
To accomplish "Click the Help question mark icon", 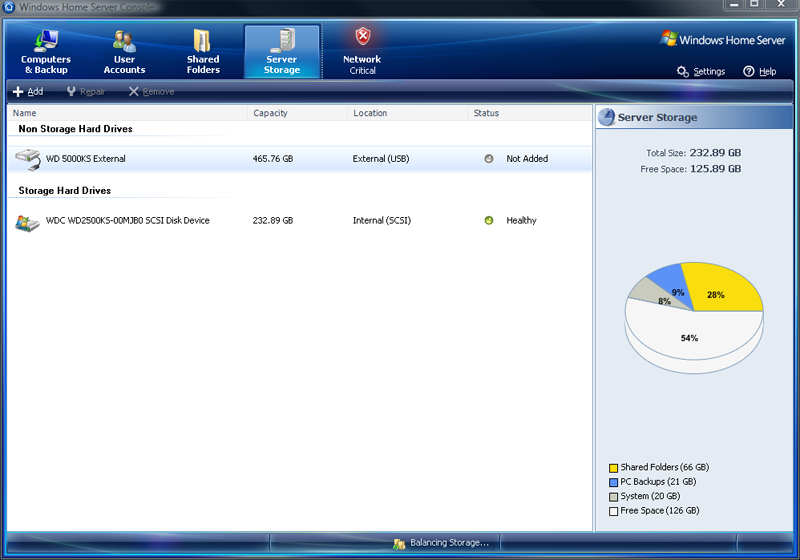I will [748, 71].
